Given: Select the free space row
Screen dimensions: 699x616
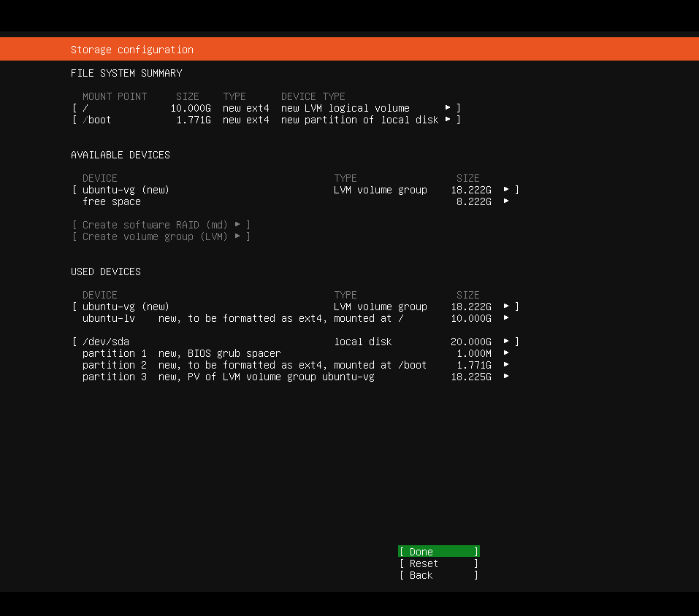Looking at the screenshot, I should (296, 201).
